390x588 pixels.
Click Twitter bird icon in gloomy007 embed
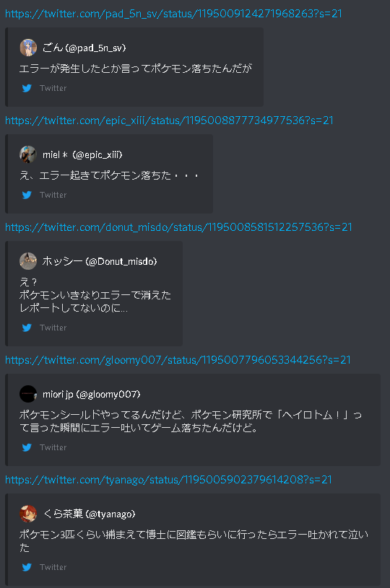tap(27, 447)
